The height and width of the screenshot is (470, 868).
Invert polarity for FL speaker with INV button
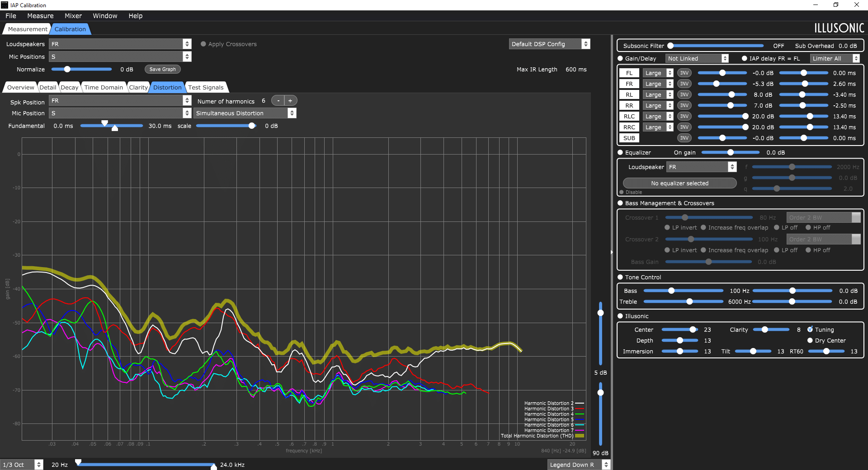(x=684, y=73)
